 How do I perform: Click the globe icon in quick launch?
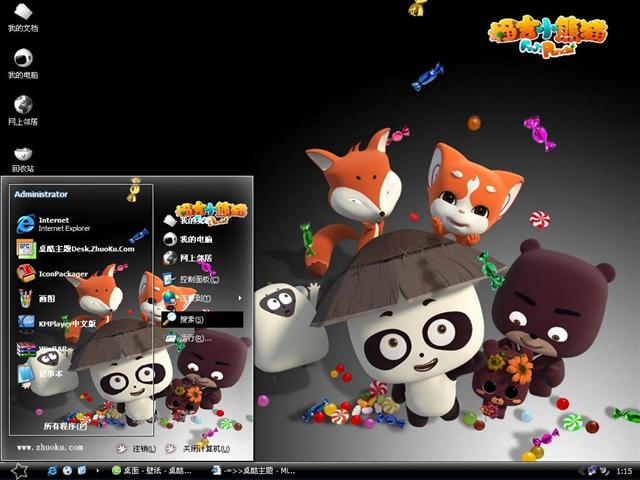[x=67, y=471]
